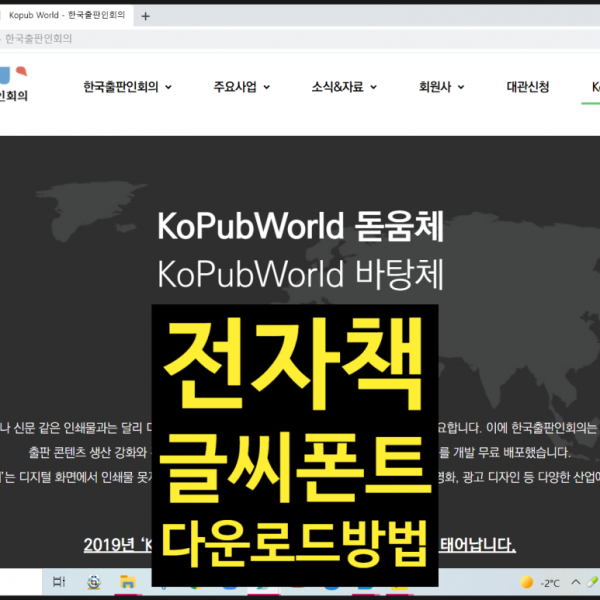
Task: Click the KoPubWorld 바탕체 heading
Action: 301,274
